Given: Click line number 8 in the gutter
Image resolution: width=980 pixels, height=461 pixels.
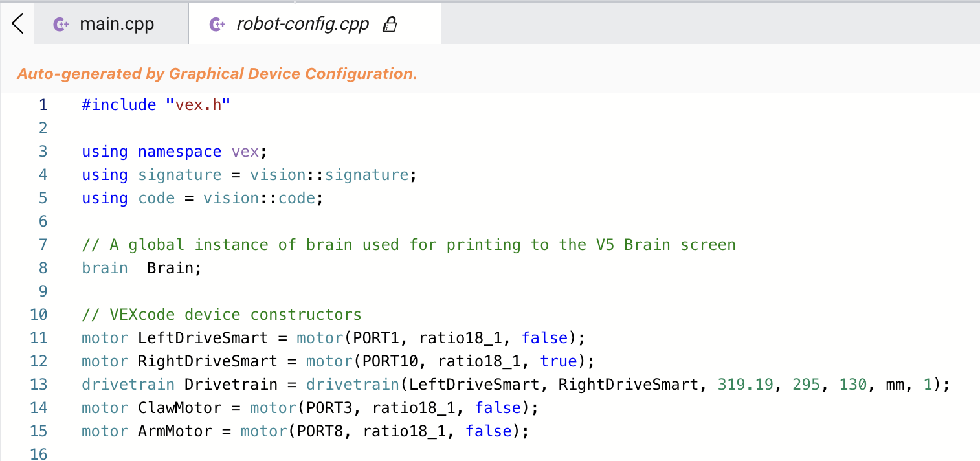Looking at the screenshot, I should click(x=43, y=268).
